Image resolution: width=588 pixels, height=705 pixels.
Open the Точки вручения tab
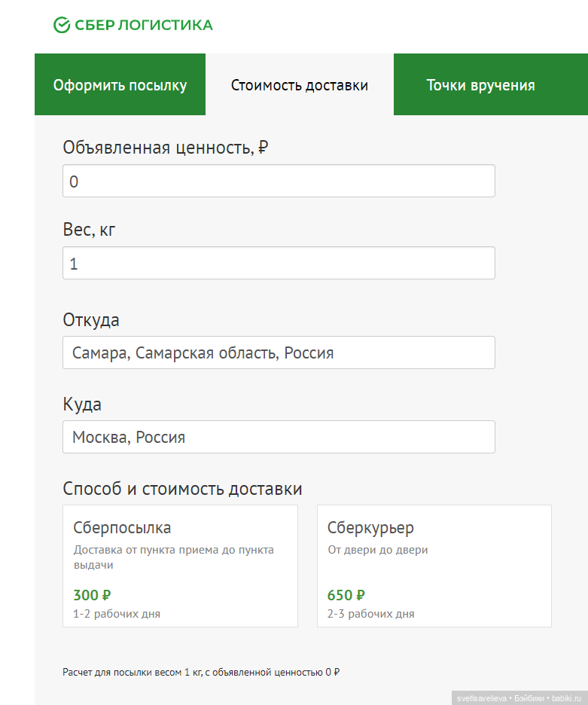click(x=480, y=85)
